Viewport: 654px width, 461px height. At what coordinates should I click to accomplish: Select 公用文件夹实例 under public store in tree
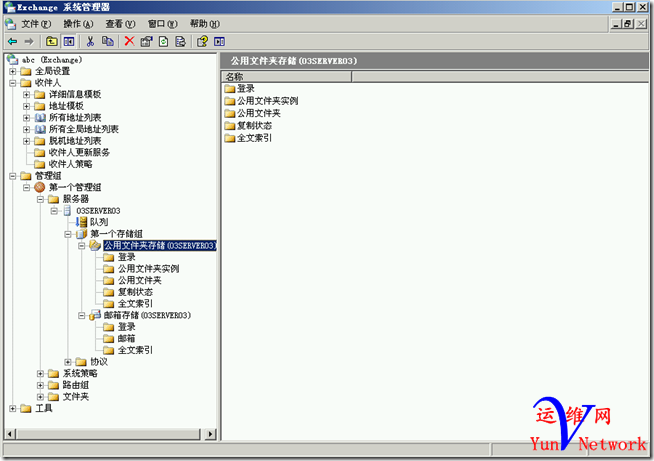[148, 269]
